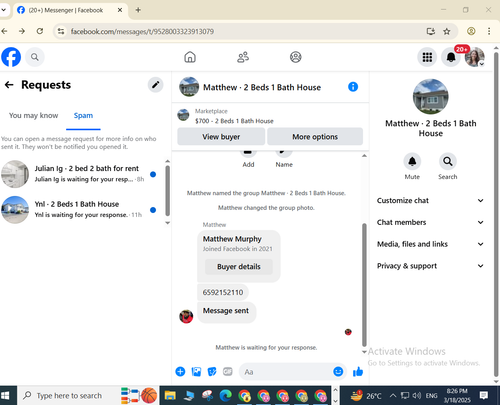Open File Explorer from taskbar
Viewport: 500px width, 405px height.
pyautogui.click(x=170, y=396)
